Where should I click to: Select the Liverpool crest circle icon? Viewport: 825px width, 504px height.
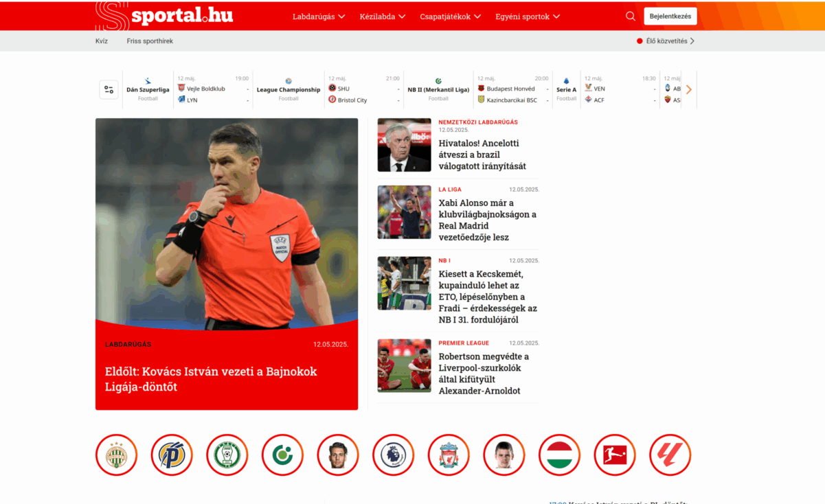pyautogui.click(x=449, y=455)
